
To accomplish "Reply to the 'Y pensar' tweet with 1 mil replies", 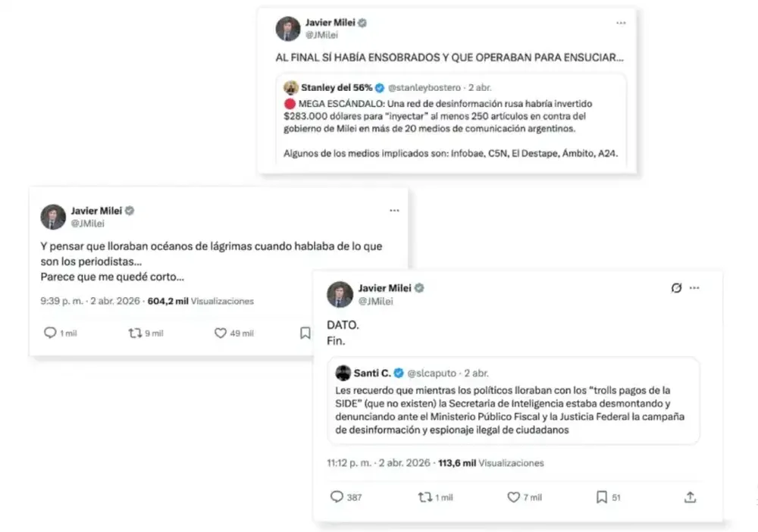I will [50, 333].
